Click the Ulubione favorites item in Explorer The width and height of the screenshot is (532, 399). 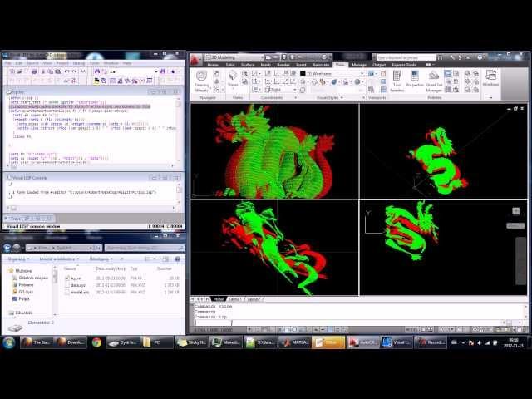(x=23, y=271)
